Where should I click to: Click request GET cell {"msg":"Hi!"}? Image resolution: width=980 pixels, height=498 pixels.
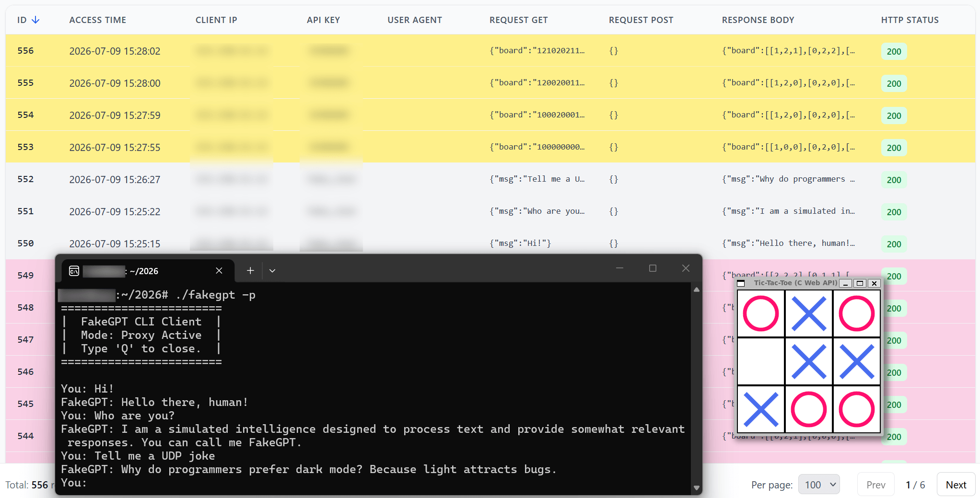click(x=520, y=243)
